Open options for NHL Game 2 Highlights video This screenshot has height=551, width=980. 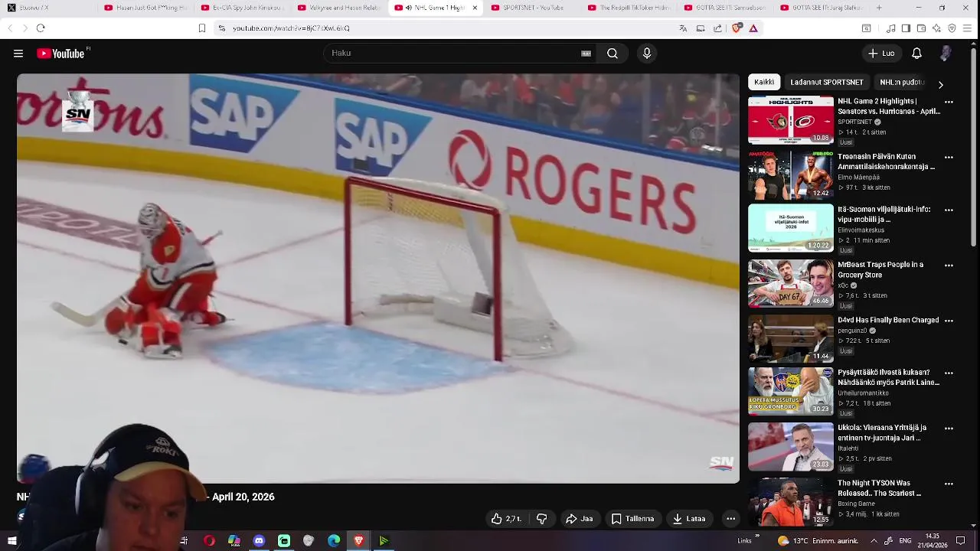point(949,102)
